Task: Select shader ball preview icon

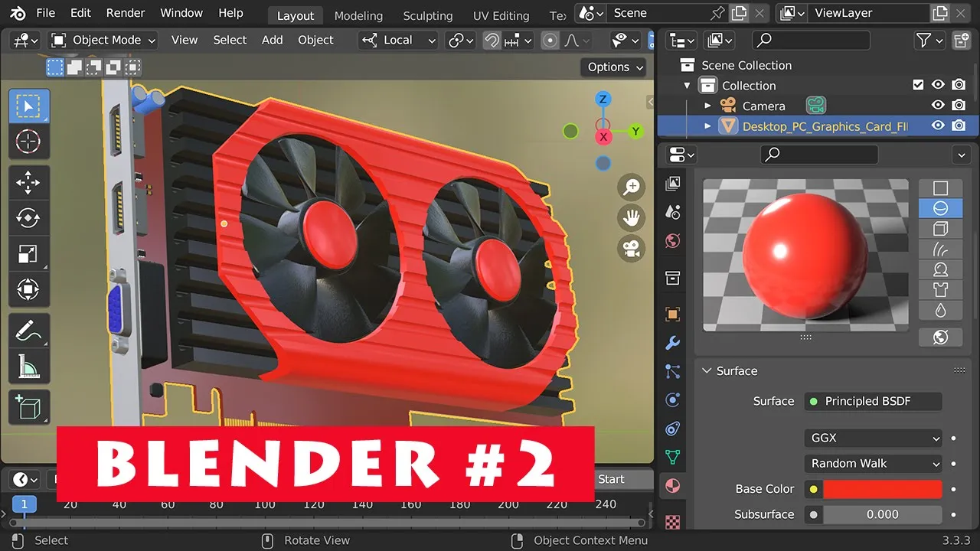Action: (x=941, y=270)
